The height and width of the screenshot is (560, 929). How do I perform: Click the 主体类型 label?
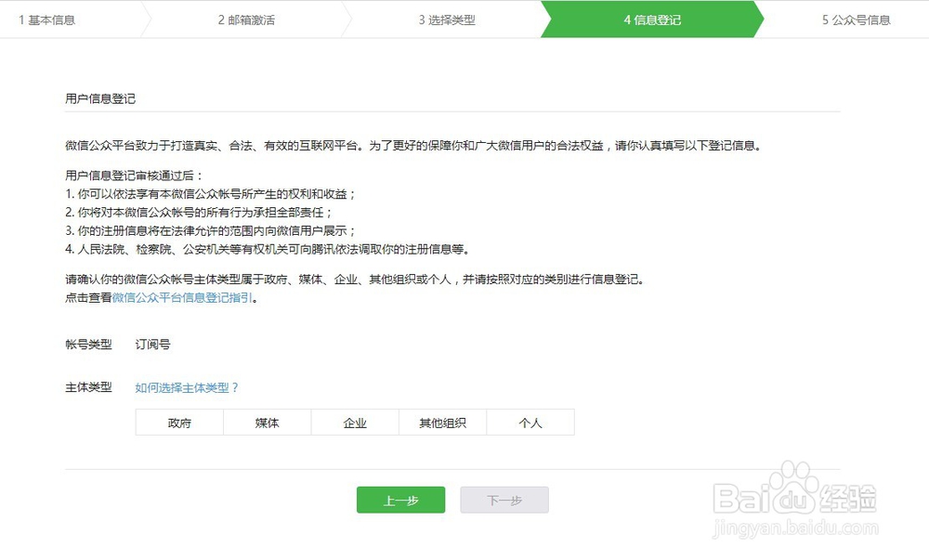[x=88, y=387]
